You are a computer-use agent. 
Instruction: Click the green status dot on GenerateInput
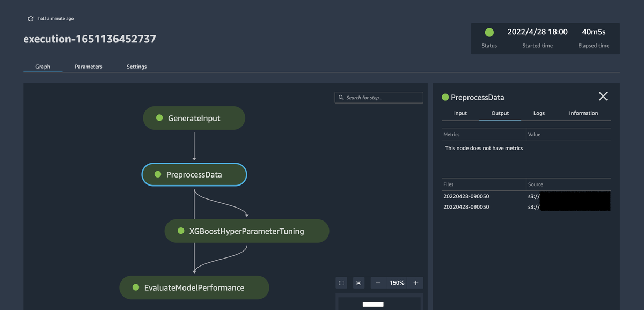(x=159, y=118)
